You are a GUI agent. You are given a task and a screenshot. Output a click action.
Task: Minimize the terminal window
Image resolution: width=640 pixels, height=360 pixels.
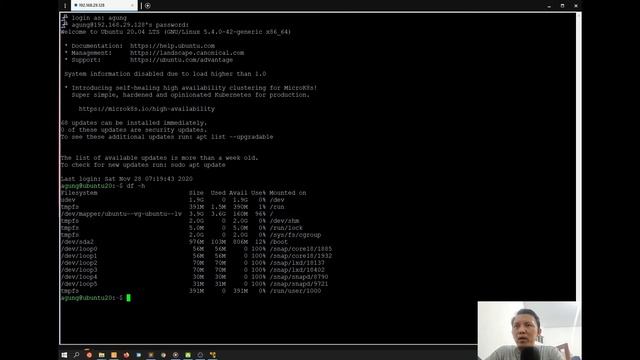549,6
